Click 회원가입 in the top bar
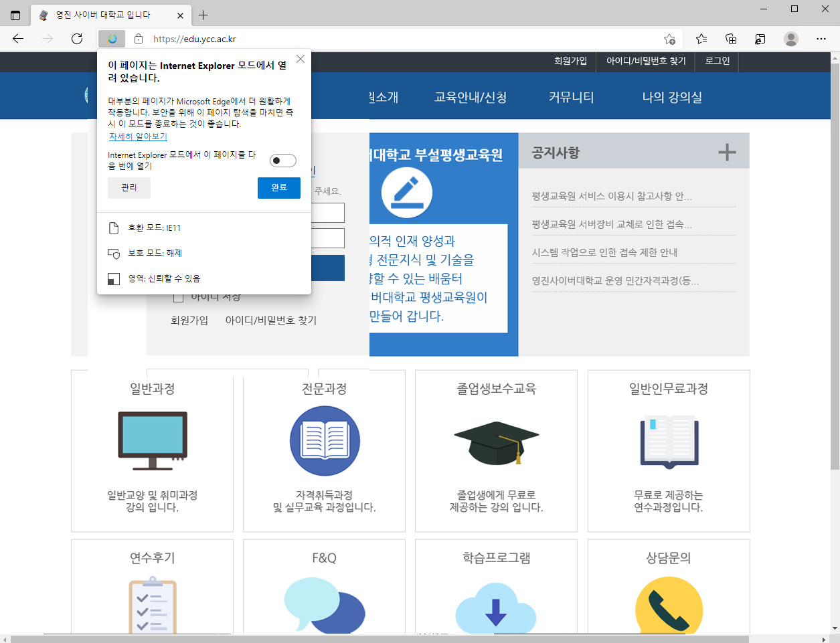Screen dimensions: 840x643 pyautogui.click(x=570, y=61)
